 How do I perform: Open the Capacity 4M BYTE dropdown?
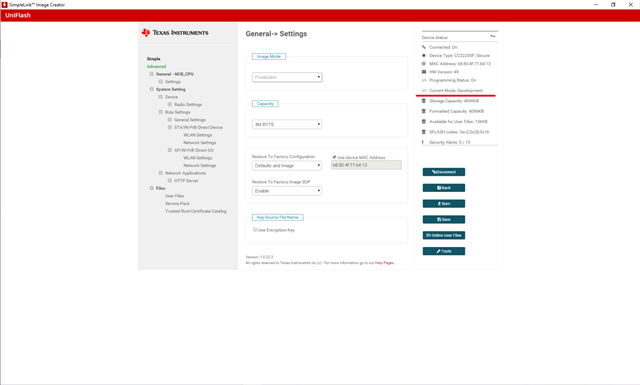pos(287,124)
